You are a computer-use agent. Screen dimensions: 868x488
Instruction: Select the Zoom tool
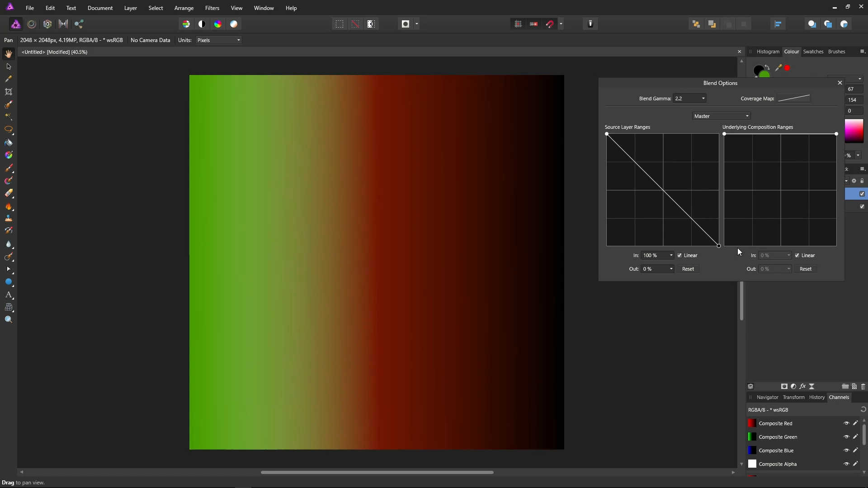click(x=9, y=319)
